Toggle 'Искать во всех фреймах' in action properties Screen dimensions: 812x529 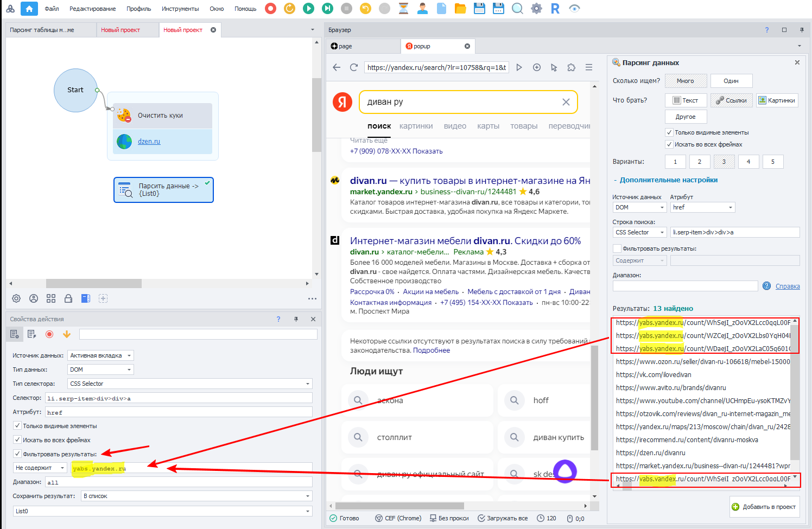pyautogui.click(x=17, y=440)
